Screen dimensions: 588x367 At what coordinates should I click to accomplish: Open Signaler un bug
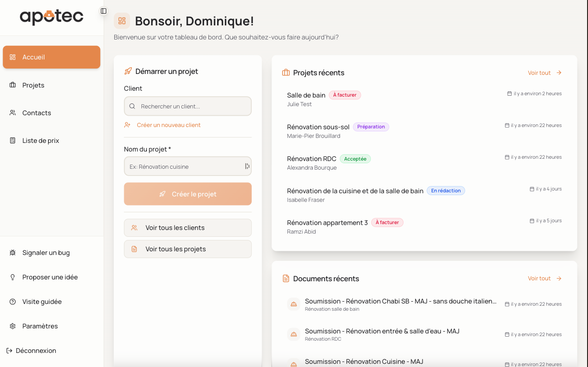(52, 253)
